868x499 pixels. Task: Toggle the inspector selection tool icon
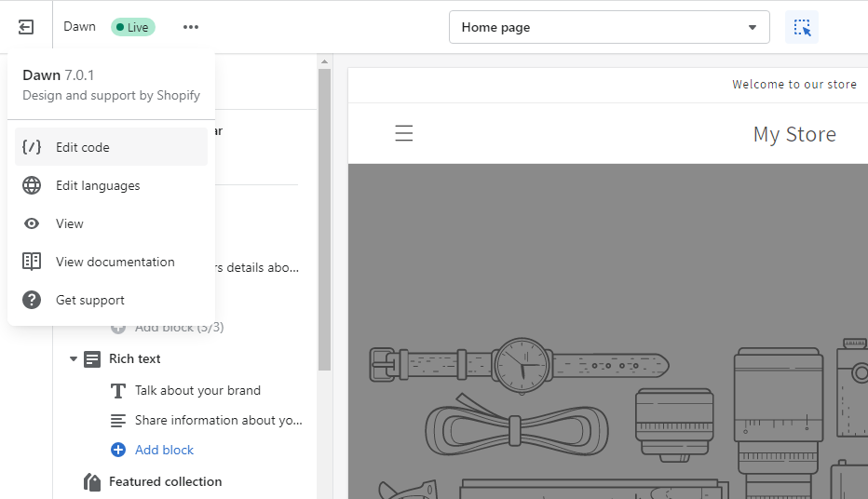click(802, 27)
